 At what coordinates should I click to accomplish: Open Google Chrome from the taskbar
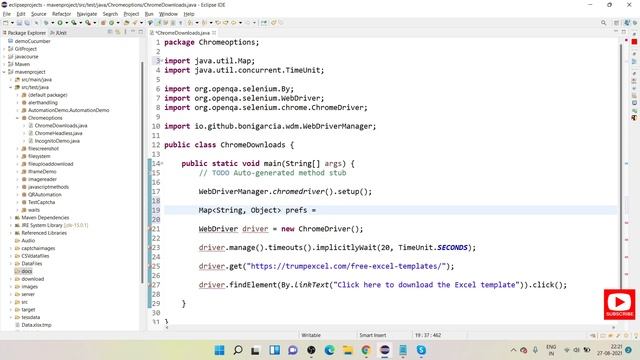(x=366, y=350)
